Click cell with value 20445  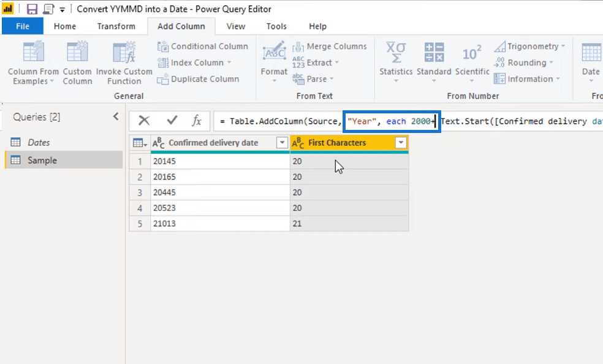pyautogui.click(x=221, y=192)
